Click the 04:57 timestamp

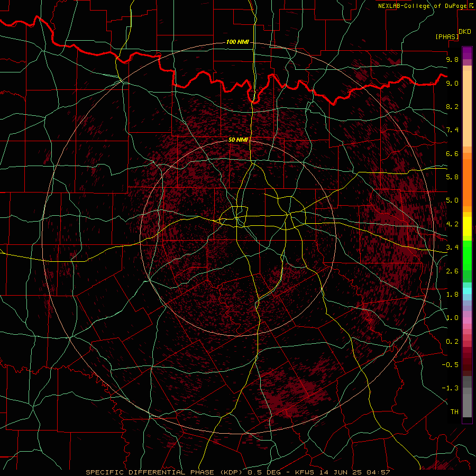tap(378, 472)
